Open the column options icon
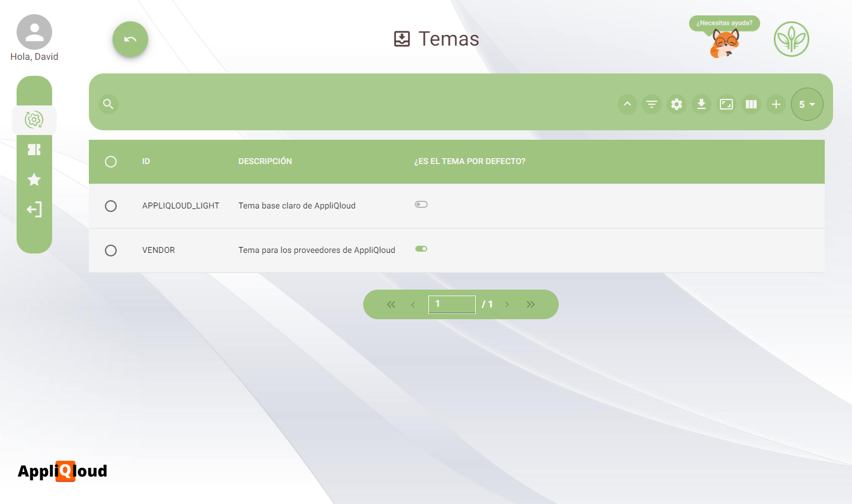Viewport: 852px width, 504px height. point(751,104)
